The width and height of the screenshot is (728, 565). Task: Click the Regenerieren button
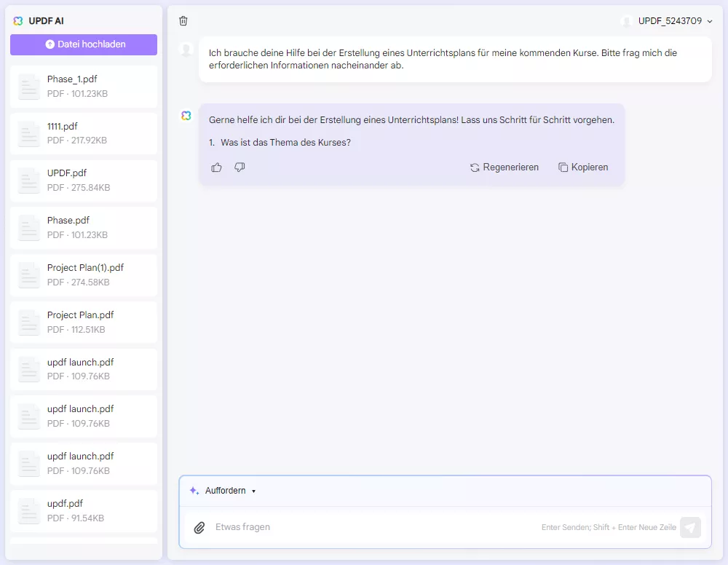505,167
